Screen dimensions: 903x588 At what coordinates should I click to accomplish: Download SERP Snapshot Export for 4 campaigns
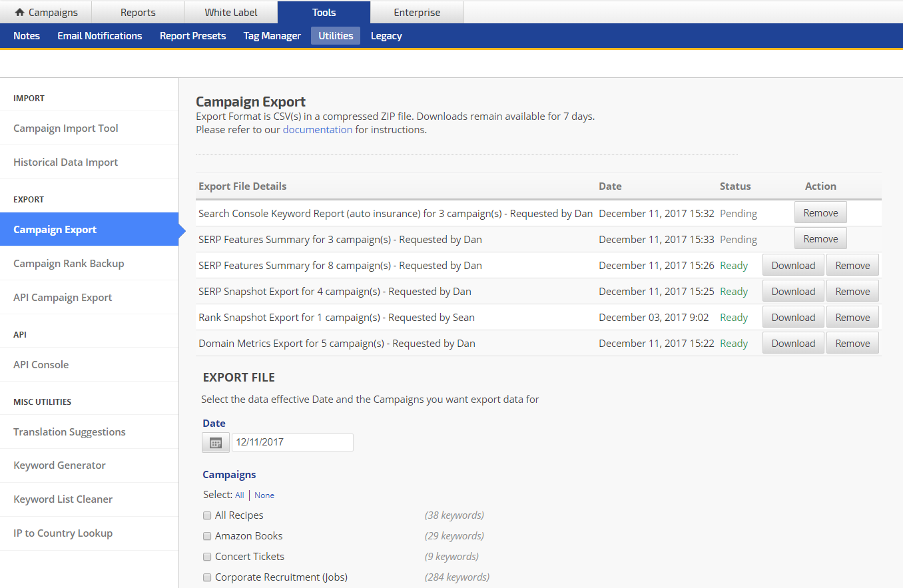pos(793,292)
